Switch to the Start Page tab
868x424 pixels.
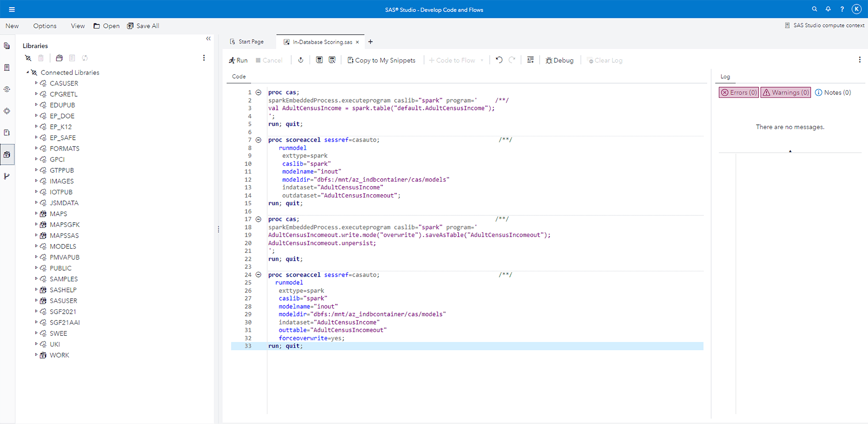pyautogui.click(x=247, y=42)
